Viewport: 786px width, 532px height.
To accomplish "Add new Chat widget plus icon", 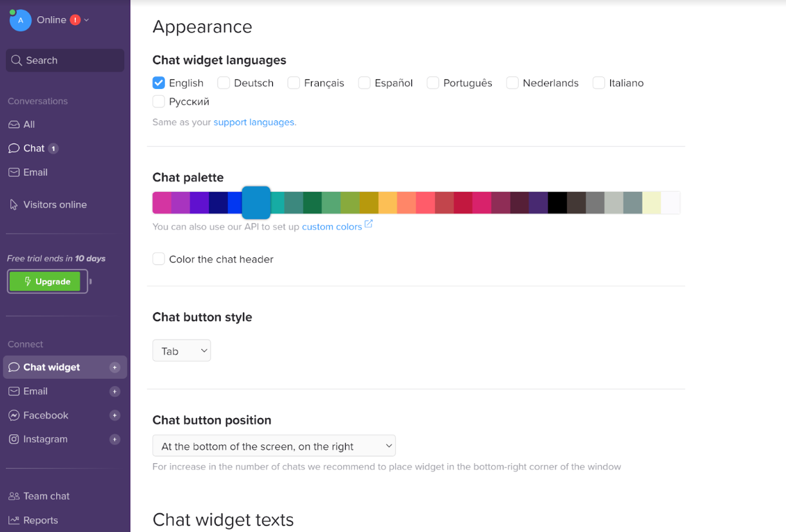I will [115, 367].
